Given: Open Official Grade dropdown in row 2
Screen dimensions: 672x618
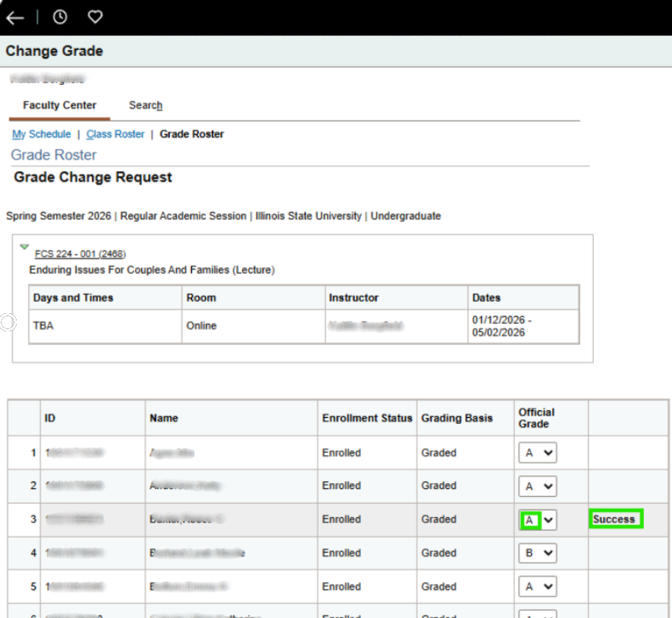Looking at the screenshot, I should [538, 486].
